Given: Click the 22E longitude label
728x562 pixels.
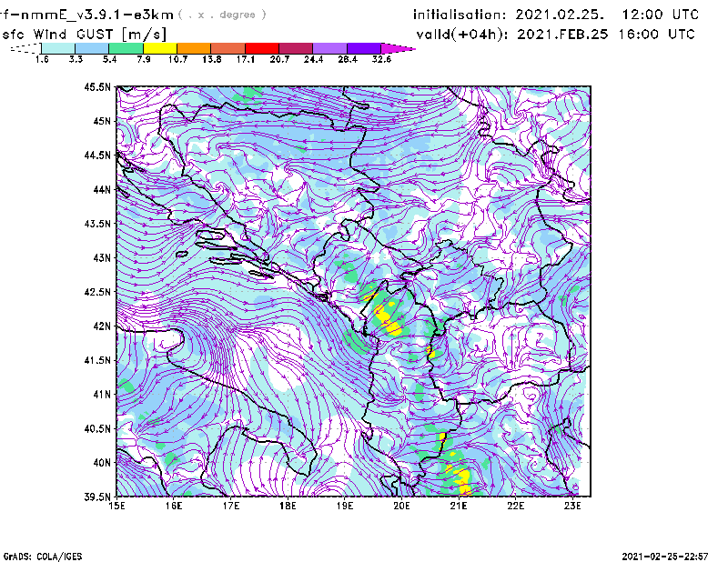Looking at the screenshot, I should pyautogui.click(x=516, y=506).
